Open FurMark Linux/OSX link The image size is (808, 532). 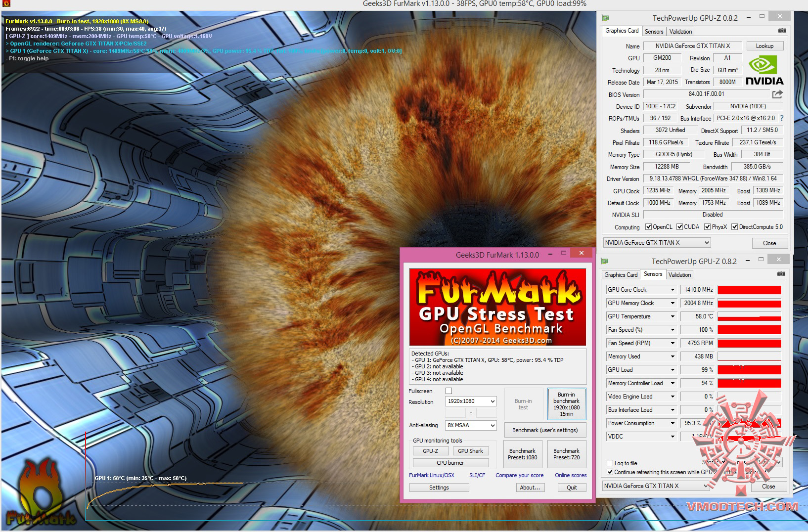(x=431, y=475)
